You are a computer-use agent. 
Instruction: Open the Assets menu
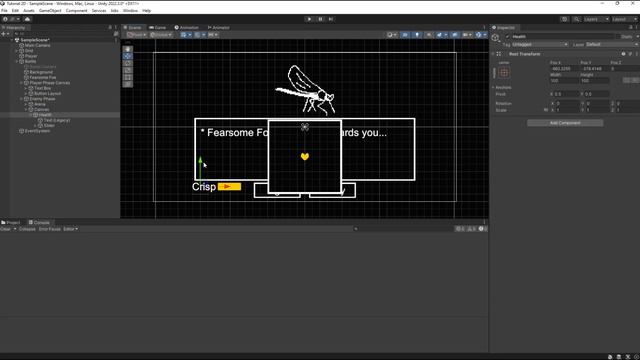(29, 11)
